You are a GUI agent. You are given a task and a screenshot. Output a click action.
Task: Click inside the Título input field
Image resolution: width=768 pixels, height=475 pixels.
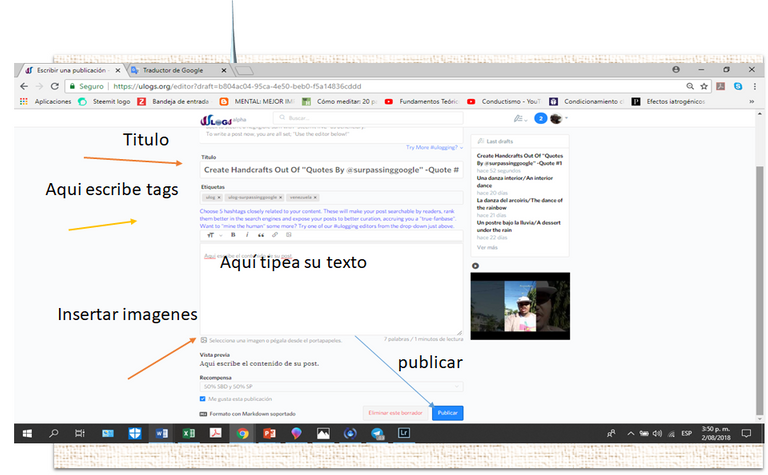point(330,170)
